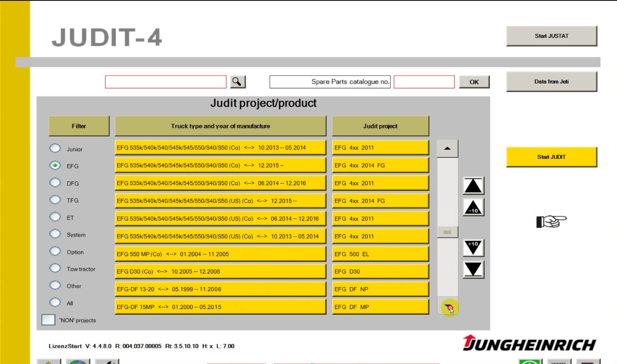Select the System filter radio button
The height and width of the screenshot is (364, 617).
[x=55, y=234]
